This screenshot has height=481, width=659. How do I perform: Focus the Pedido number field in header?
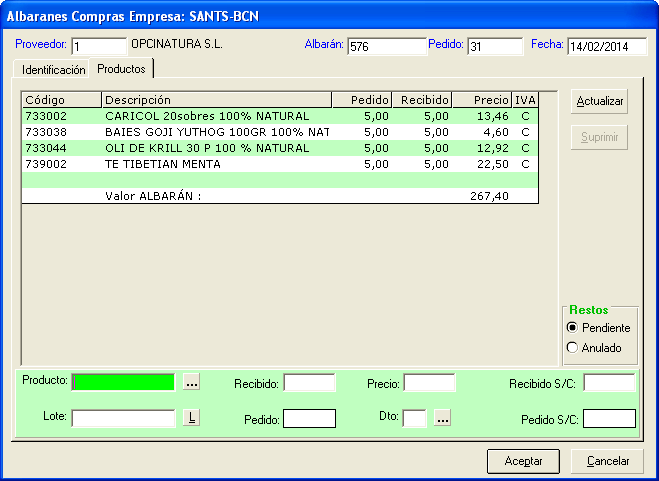(495, 46)
